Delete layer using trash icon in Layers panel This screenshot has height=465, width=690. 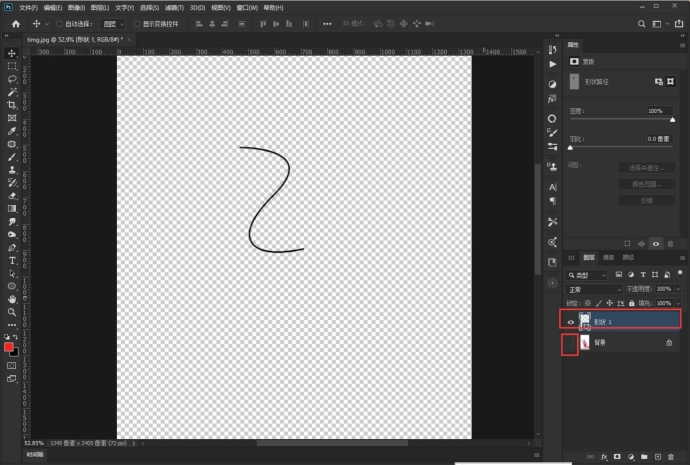tap(671, 457)
